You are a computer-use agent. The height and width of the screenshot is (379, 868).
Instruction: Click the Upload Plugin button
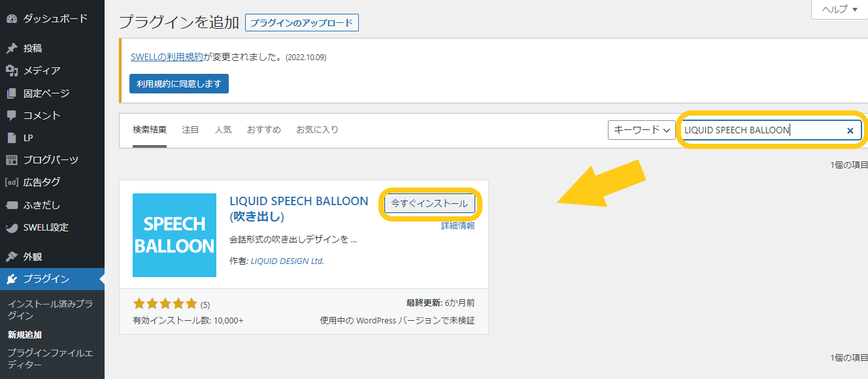302,23
